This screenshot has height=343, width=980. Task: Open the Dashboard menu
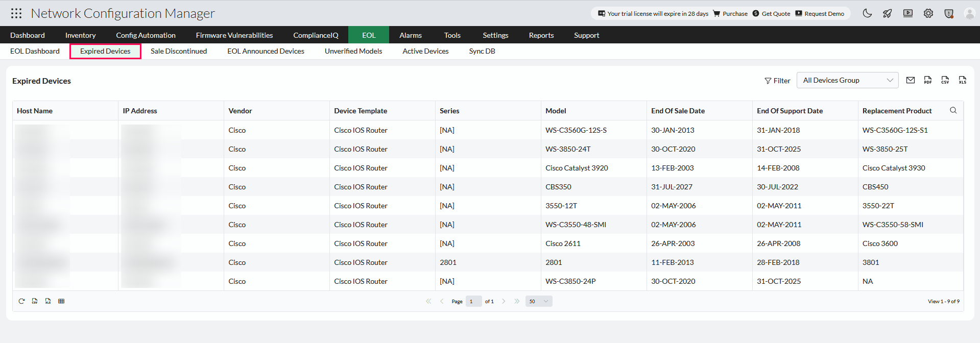point(28,35)
